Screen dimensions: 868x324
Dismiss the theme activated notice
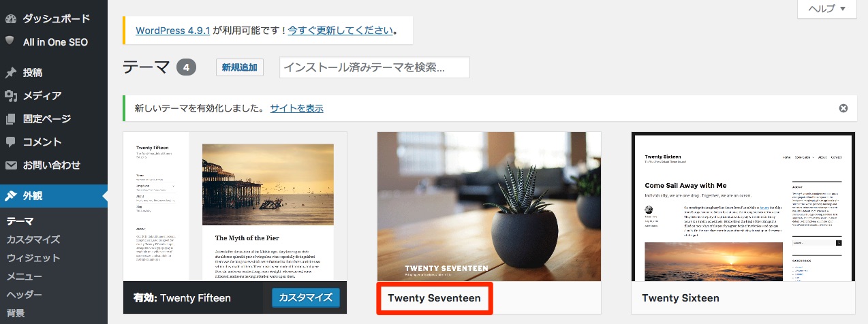pos(843,108)
